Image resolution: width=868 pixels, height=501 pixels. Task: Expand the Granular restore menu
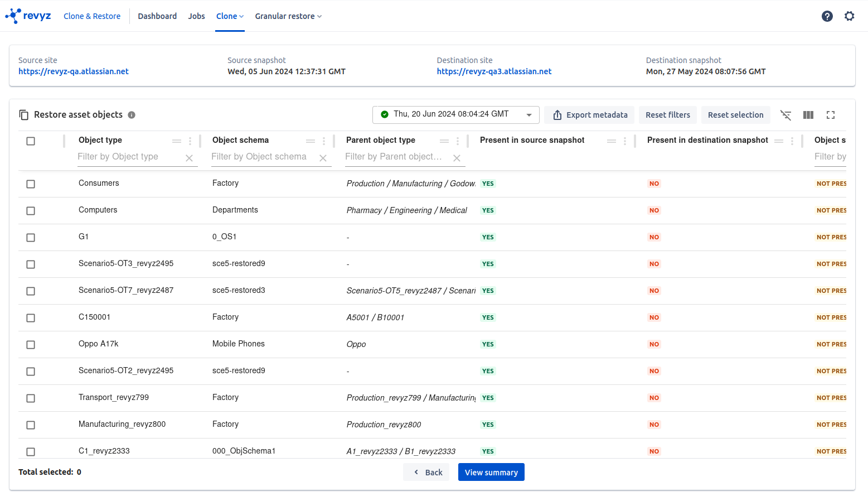pos(288,16)
